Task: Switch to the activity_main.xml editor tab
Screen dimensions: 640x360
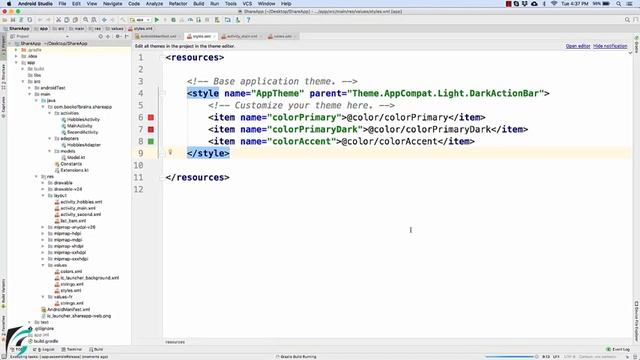Action: point(242,36)
